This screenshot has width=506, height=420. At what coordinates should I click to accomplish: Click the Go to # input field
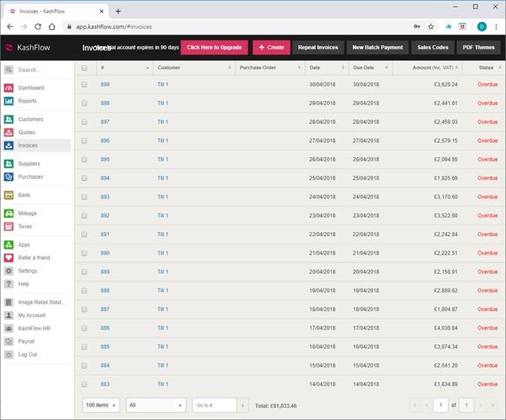(214, 406)
